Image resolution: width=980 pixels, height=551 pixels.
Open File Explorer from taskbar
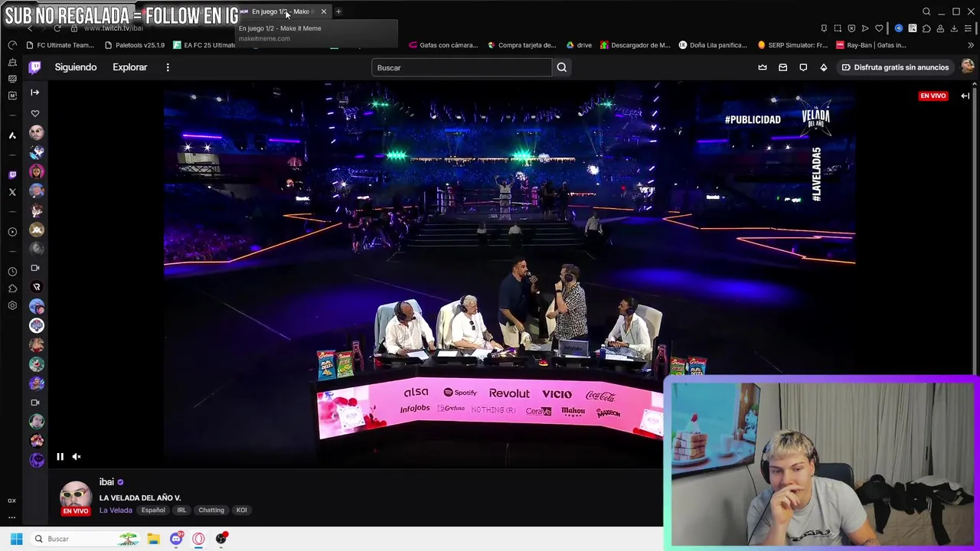point(153,539)
